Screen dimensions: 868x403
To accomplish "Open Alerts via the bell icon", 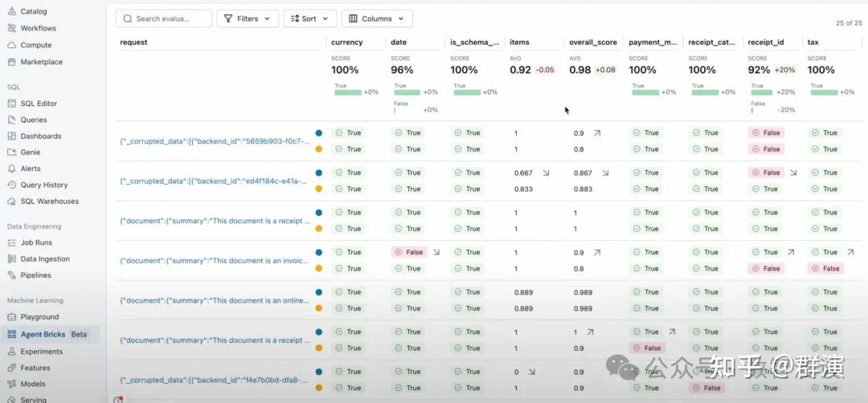I will point(12,169).
